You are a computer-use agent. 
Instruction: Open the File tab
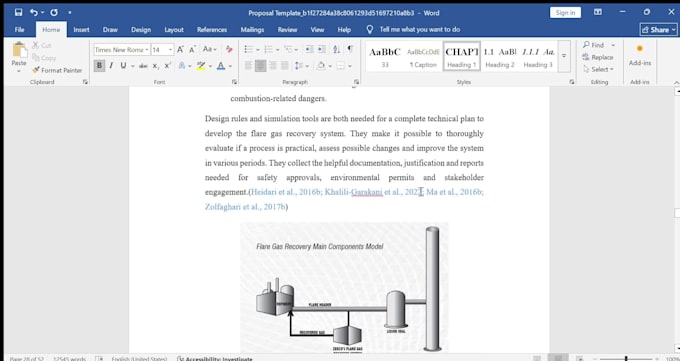(x=20, y=30)
